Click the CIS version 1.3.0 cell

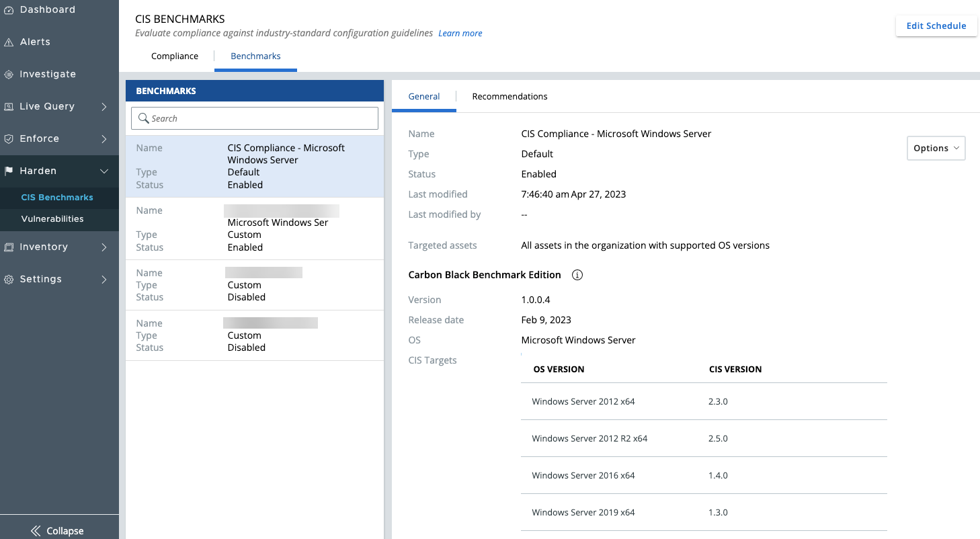pyautogui.click(x=718, y=513)
